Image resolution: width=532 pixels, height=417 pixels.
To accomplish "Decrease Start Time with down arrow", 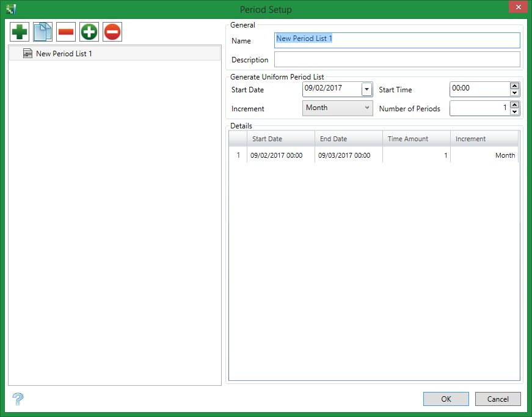I will tap(515, 93).
